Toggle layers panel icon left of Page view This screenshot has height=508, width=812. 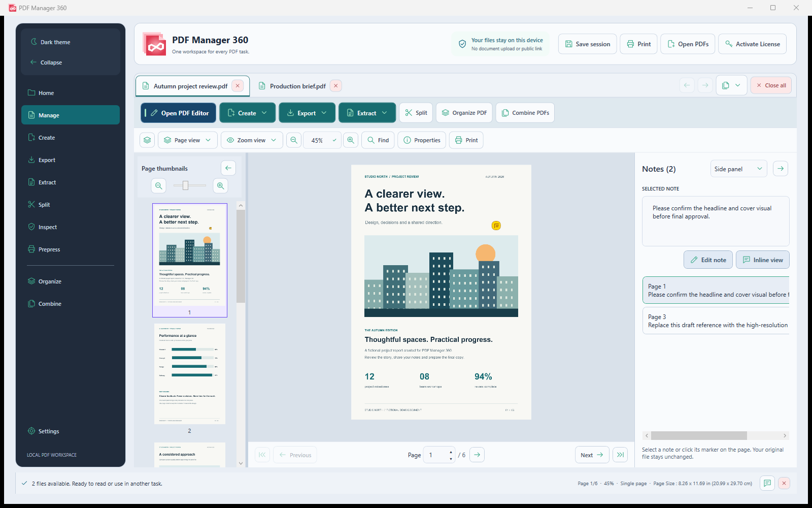pyautogui.click(x=147, y=140)
